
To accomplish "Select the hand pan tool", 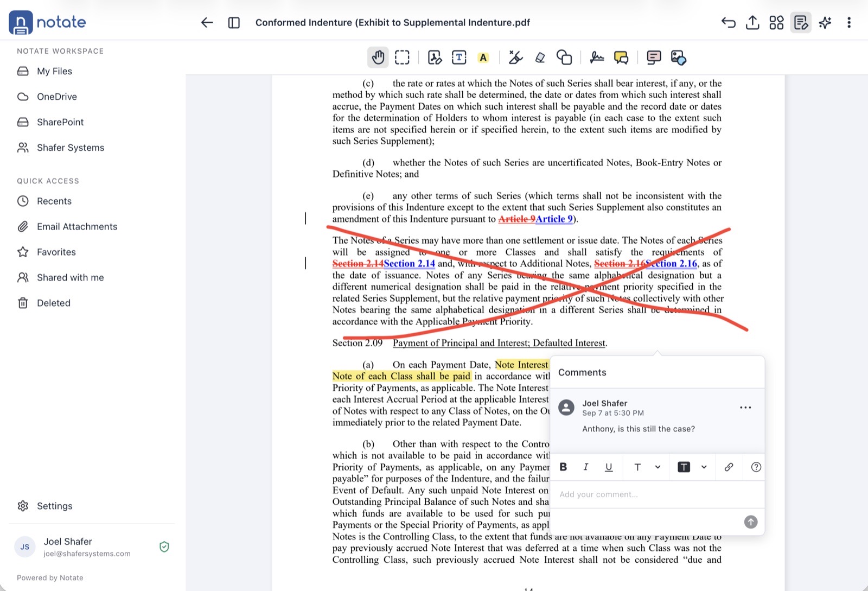I will click(378, 57).
